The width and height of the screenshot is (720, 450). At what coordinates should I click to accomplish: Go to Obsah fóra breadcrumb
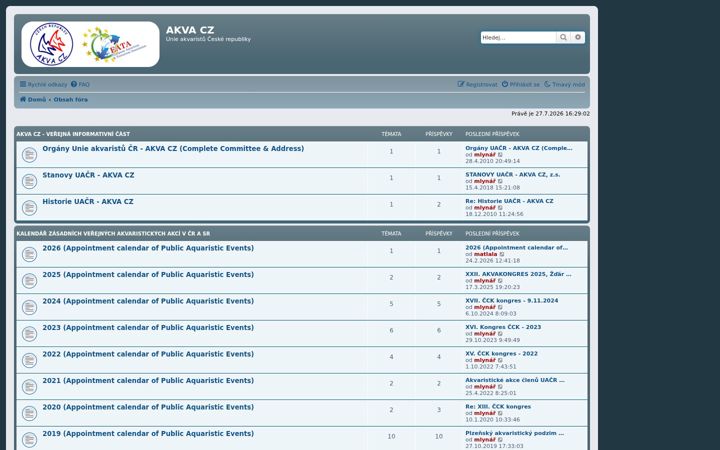[71, 99]
